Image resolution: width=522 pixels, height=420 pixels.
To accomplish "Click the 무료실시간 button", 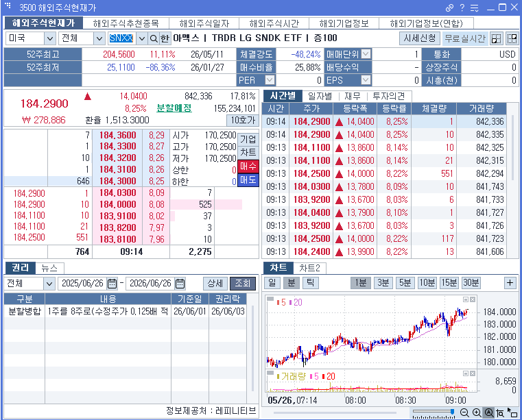I will [465, 38].
